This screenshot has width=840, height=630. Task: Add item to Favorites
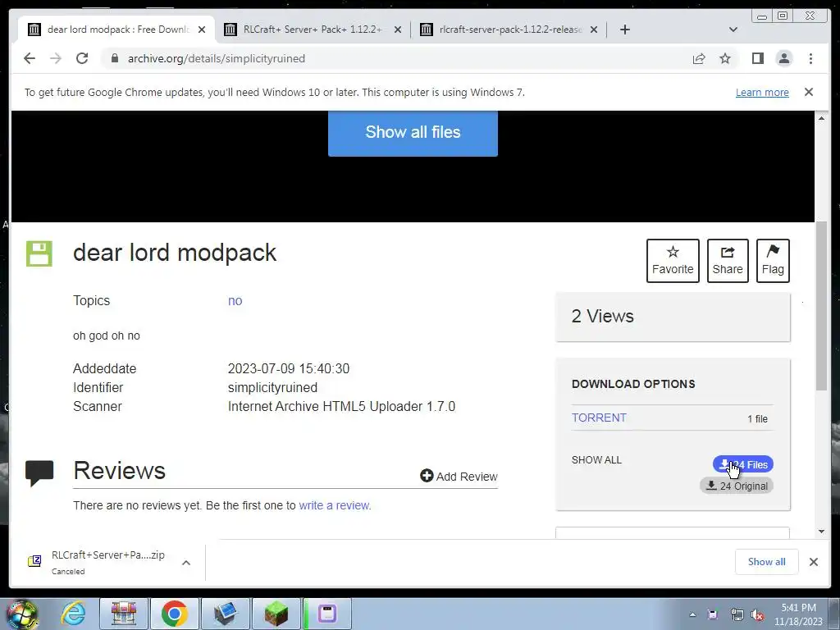(673, 260)
